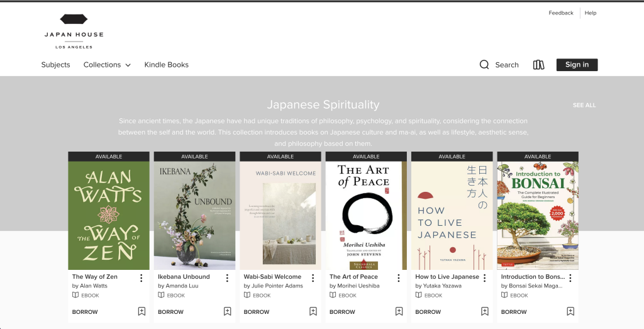This screenshot has width=644, height=329.
Task: Open the Feedback link
Action: [x=561, y=13]
